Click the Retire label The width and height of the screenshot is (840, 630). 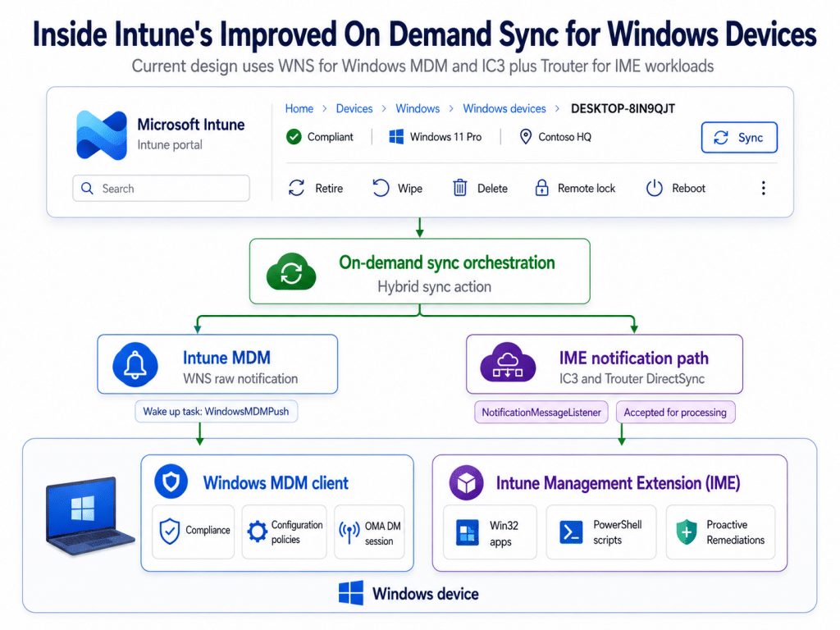[x=329, y=189]
